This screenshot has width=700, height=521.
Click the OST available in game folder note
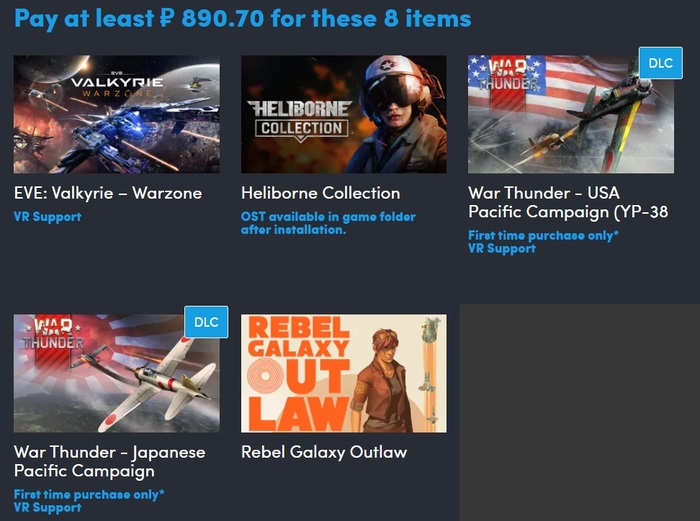pos(328,223)
